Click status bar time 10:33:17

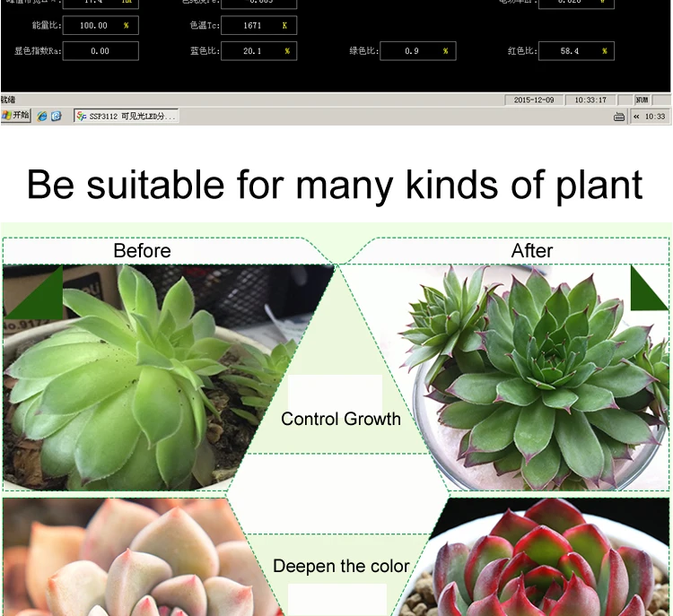click(x=590, y=100)
